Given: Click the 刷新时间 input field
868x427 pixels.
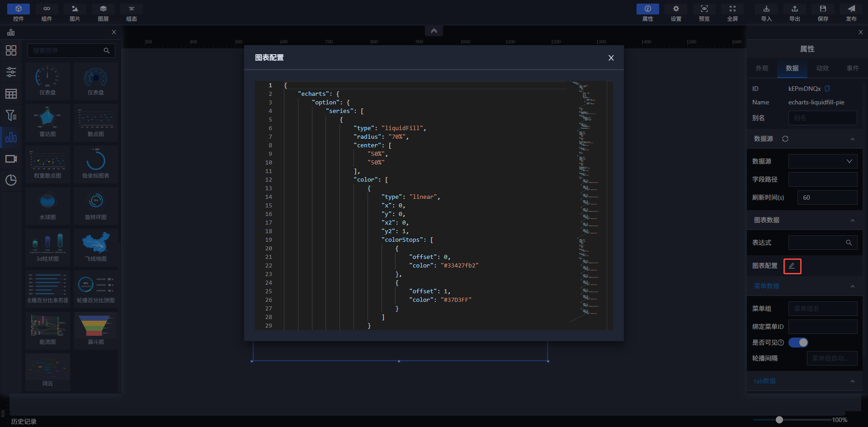Looking at the screenshot, I should pyautogui.click(x=827, y=197).
